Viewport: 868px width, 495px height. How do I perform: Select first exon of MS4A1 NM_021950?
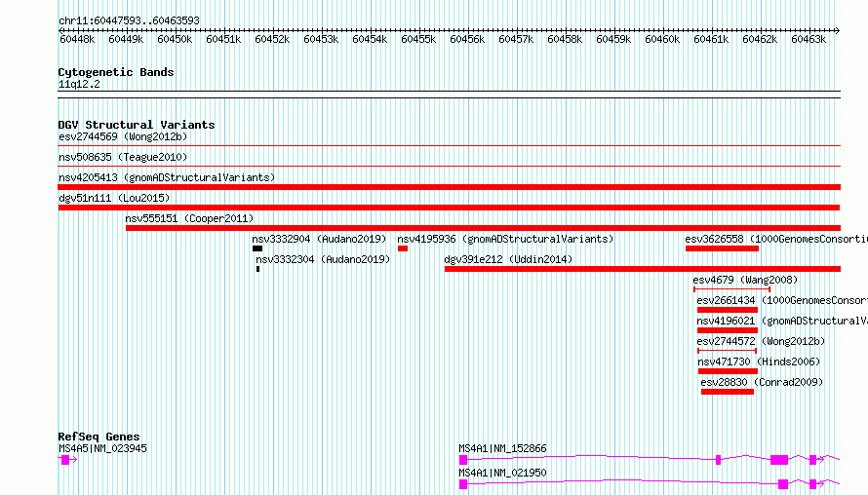[463, 484]
